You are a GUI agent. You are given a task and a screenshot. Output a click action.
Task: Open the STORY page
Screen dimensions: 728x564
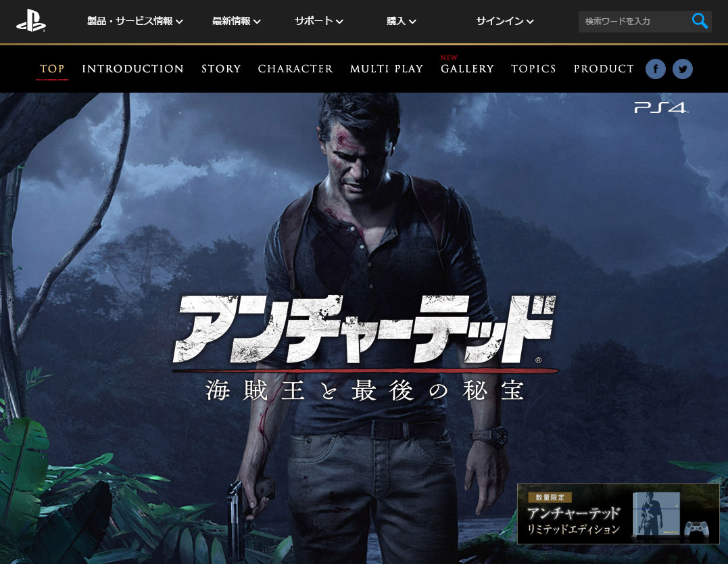[x=221, y=69]
